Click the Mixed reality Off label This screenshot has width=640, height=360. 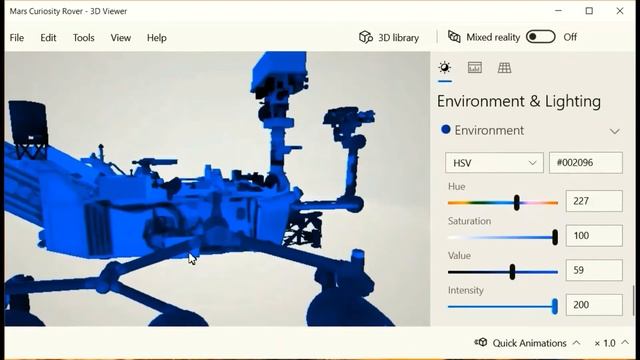point(570,37)
